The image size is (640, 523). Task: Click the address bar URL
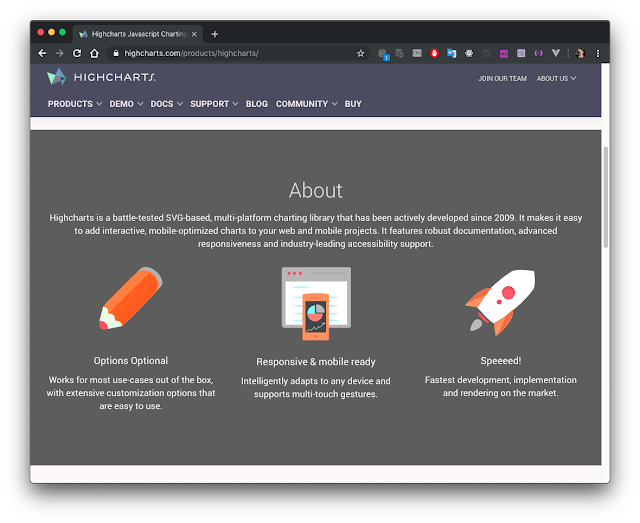tap(191, 53)
